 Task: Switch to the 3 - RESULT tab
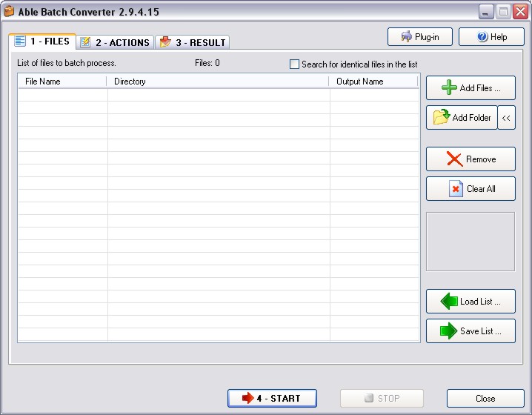point(193,42)
